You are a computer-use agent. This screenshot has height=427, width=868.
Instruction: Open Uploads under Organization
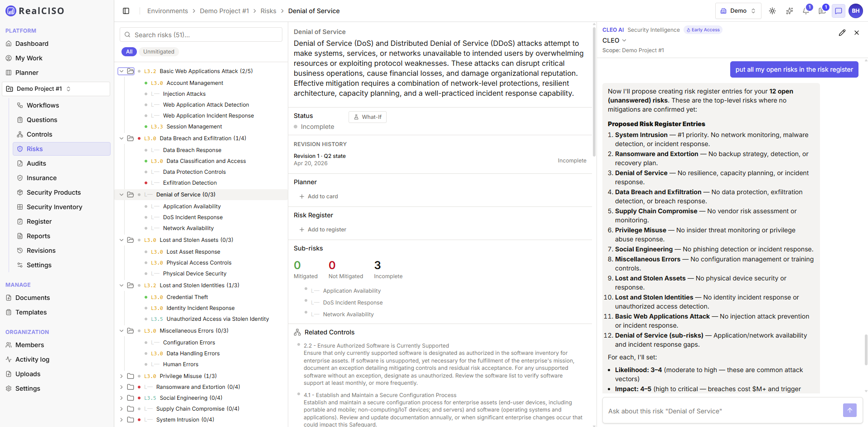28,374
